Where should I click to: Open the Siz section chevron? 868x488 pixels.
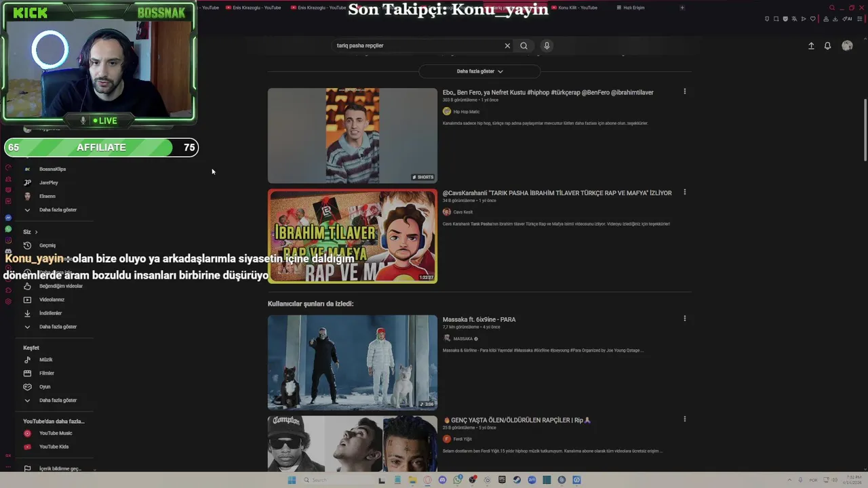[36, 232]
